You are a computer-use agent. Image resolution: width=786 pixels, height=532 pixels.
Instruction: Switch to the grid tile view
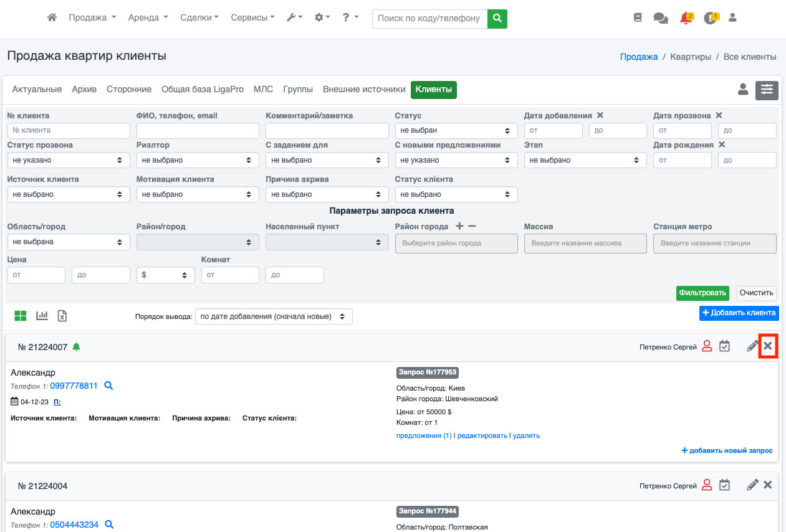[21, 316]
